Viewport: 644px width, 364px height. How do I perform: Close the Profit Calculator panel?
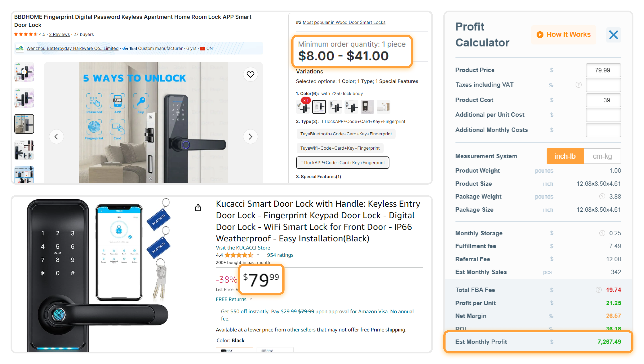point(613,35)
